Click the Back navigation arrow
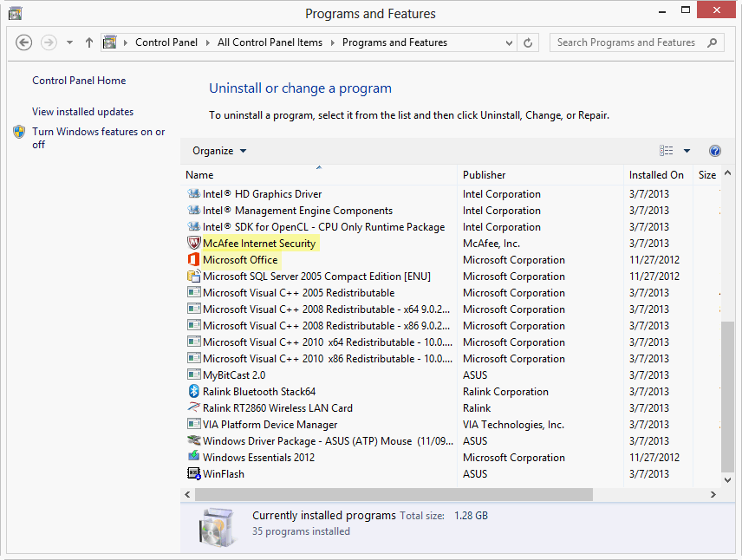 point(23,42)
